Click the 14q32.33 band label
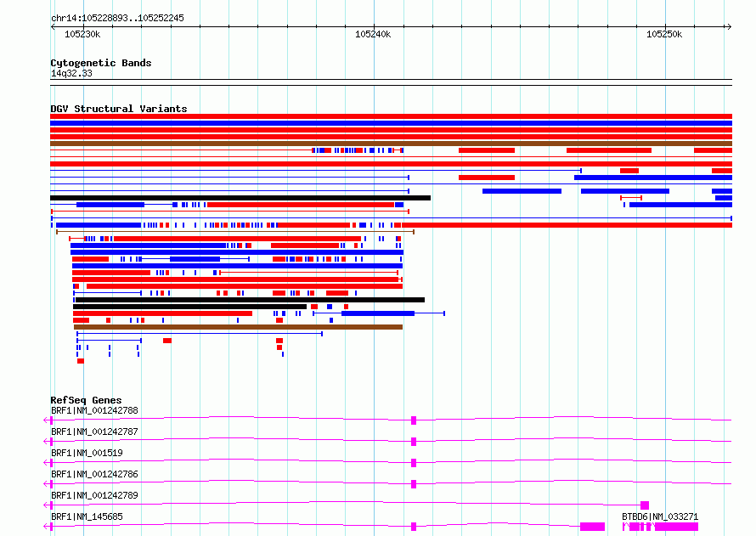 point(71,73)
